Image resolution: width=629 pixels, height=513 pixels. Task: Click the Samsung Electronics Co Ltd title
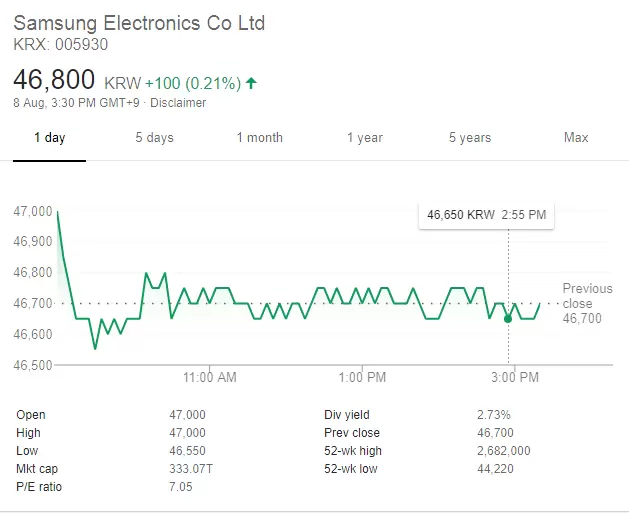139,22
